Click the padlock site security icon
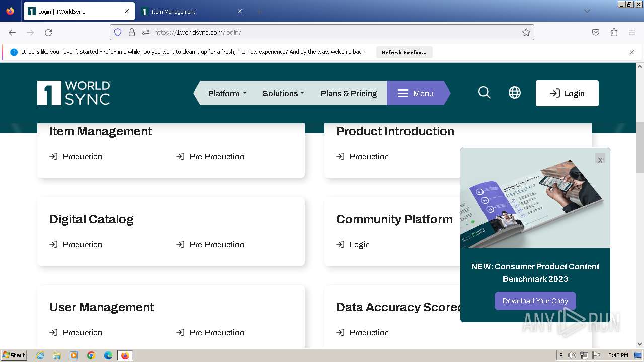644x362 pixels. [132, 32]
